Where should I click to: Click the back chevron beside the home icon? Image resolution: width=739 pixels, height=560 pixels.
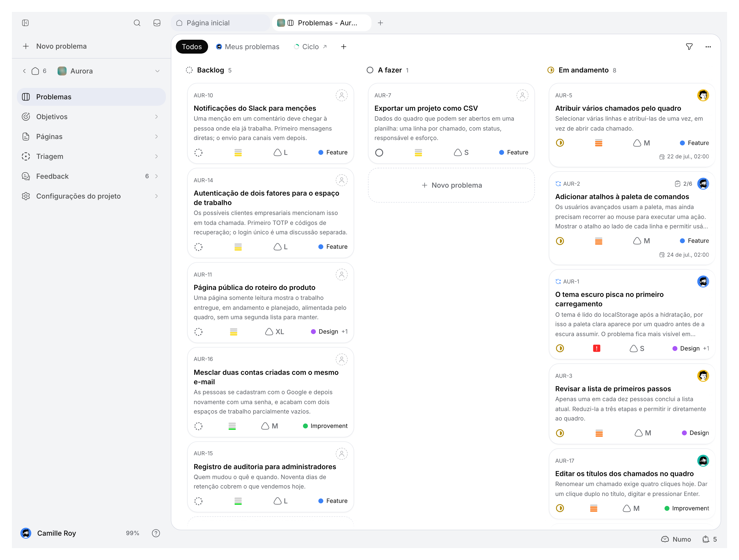coord(24,71)
